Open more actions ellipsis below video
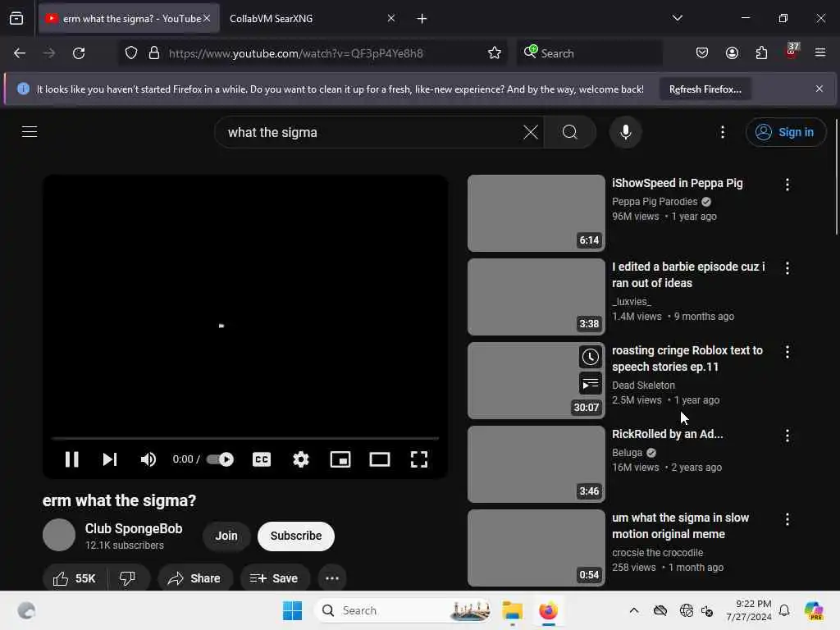Viewport: 840px width, 630px height. (332, 578)
